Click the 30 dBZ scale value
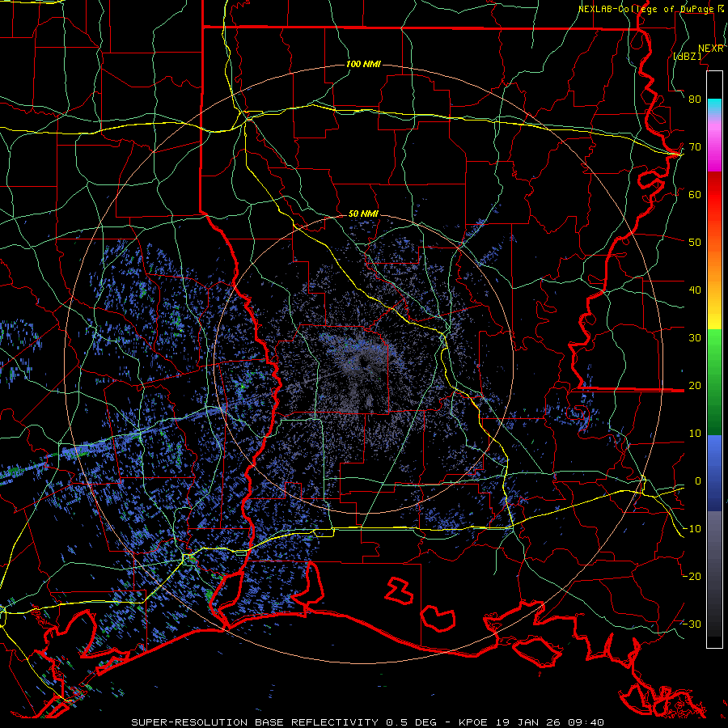728x728 pixels. [695, 337]
